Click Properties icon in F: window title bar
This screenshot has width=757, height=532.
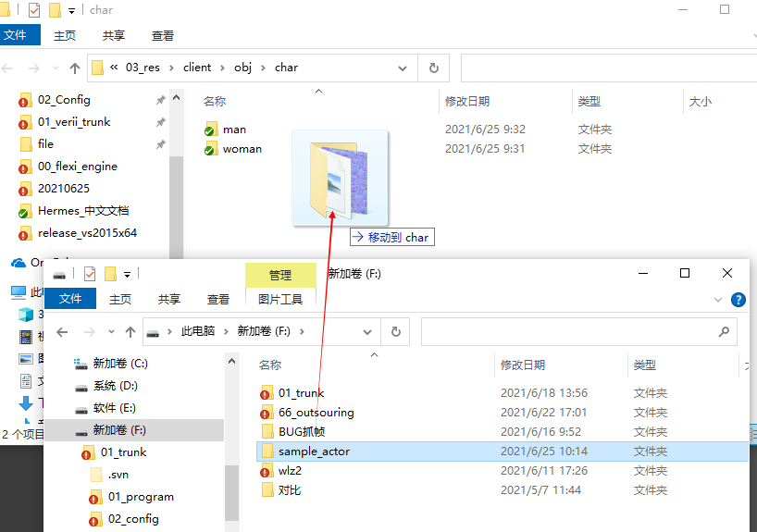click(x=90, y=274)
